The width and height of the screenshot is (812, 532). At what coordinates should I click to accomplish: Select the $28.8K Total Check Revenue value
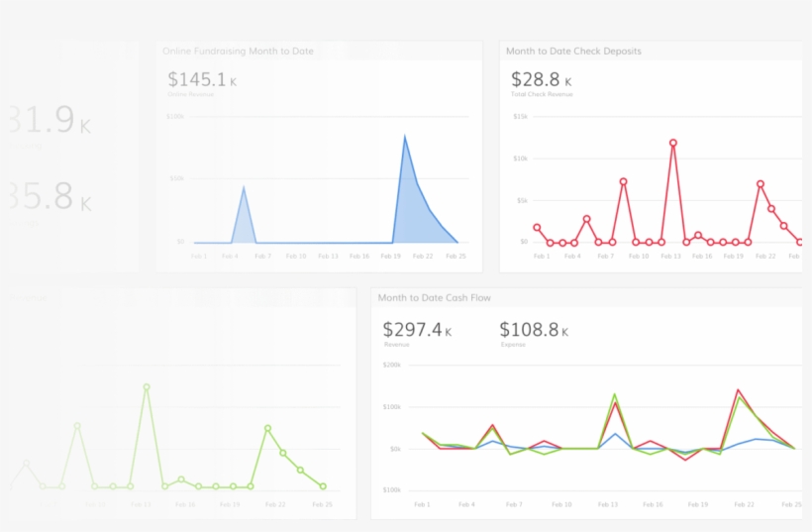pos(541,80)
